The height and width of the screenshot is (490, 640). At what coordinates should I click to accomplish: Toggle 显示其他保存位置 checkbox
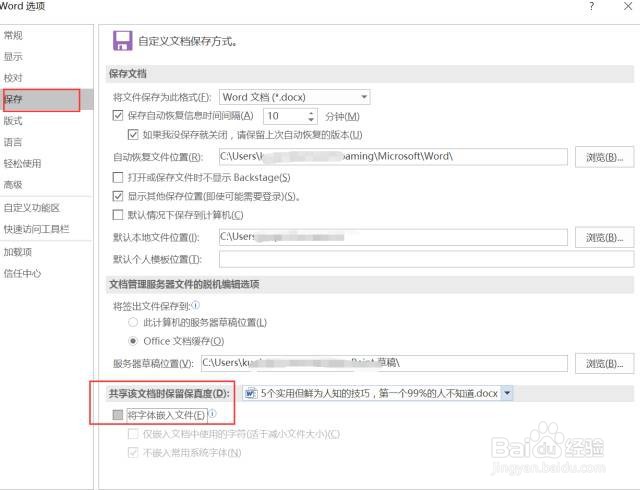tap(118, 196)
